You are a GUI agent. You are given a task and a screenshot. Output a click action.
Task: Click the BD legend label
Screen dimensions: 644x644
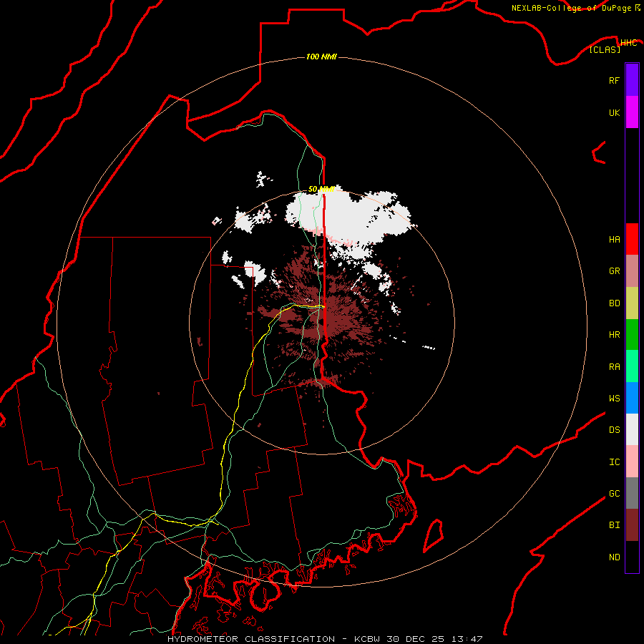click(614, 303)
